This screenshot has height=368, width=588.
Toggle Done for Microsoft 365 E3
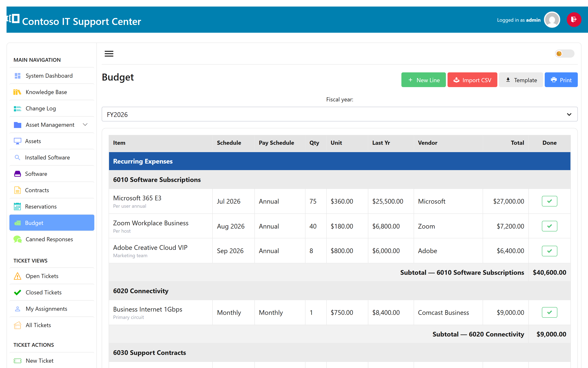click(x=549, y=201)
